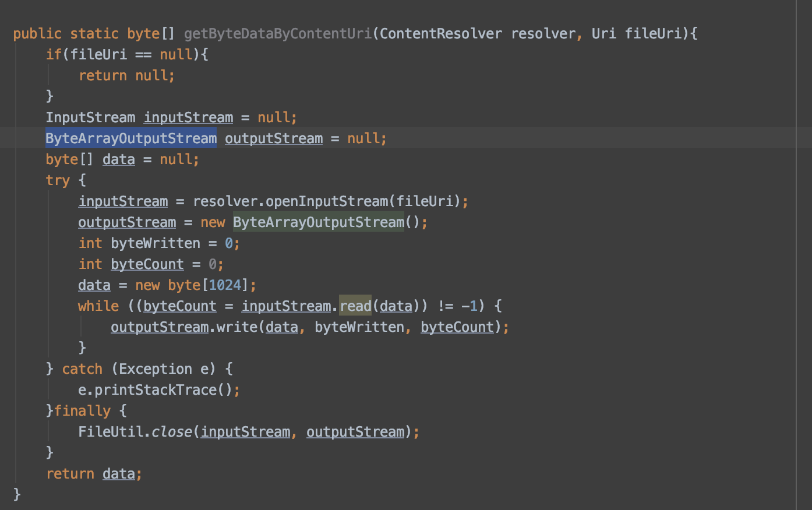Click the method name getByteDataByContentUri
812x510 pixels.
278,33
